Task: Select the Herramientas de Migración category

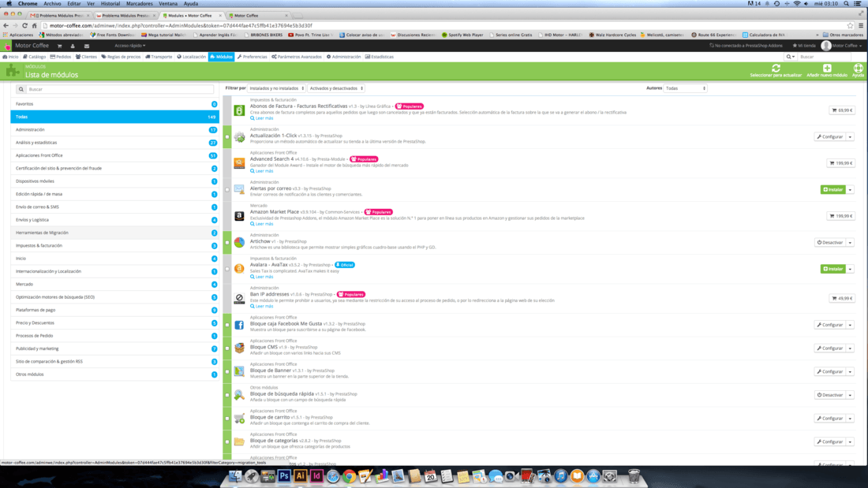Action: [114, 233]
